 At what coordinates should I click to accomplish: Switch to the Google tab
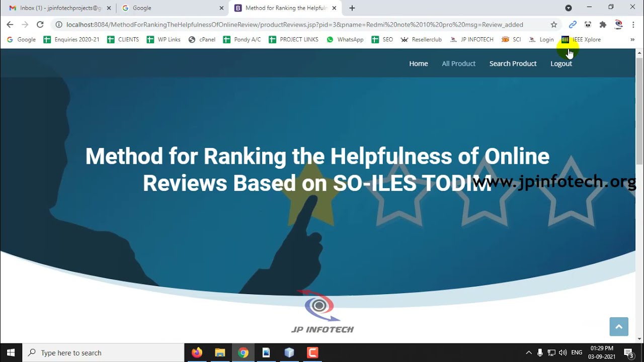(x=172, y=8)
